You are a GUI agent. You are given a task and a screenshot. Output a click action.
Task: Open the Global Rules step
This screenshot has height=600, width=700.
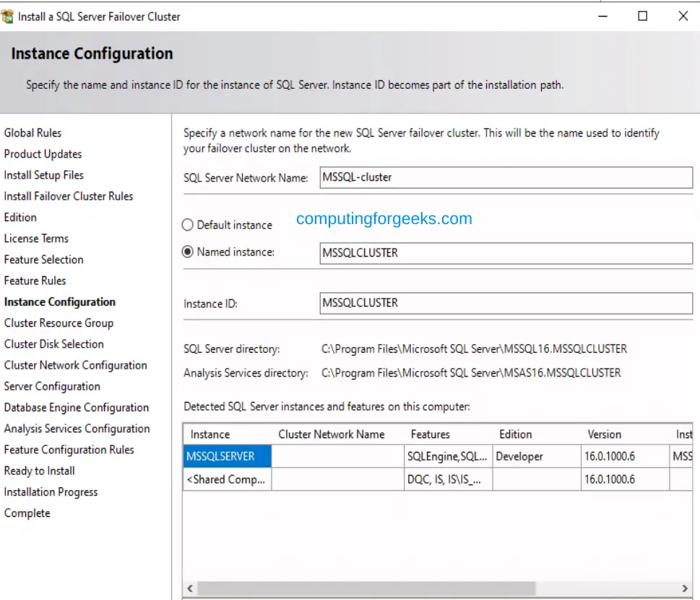point(33,133)
